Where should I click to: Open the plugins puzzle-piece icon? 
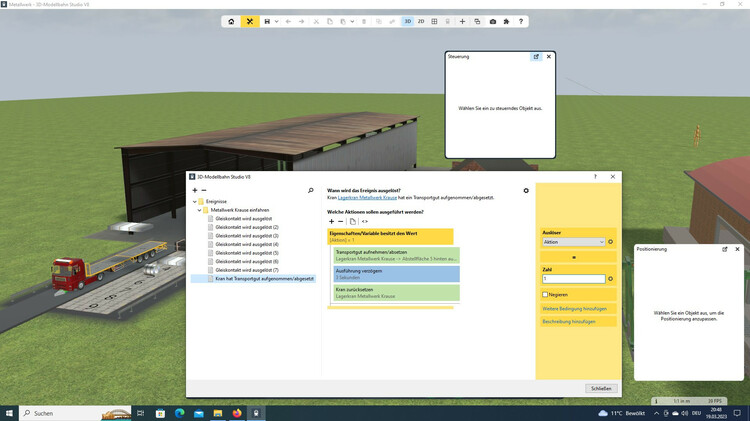(506, 21)
